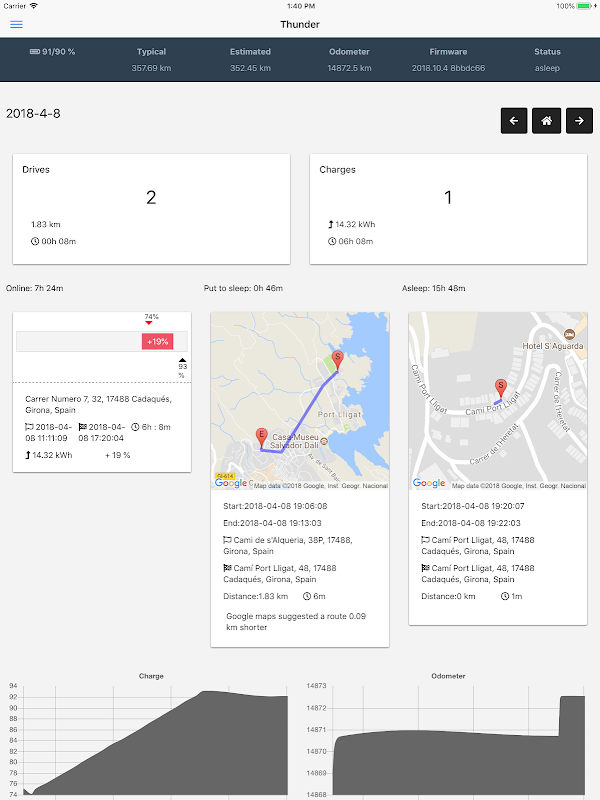This screenshot has width=600, height=800.
Task: Open the Hotel S'Aguarda drive map
Action: pyautogui.click(x=498, y=401)
